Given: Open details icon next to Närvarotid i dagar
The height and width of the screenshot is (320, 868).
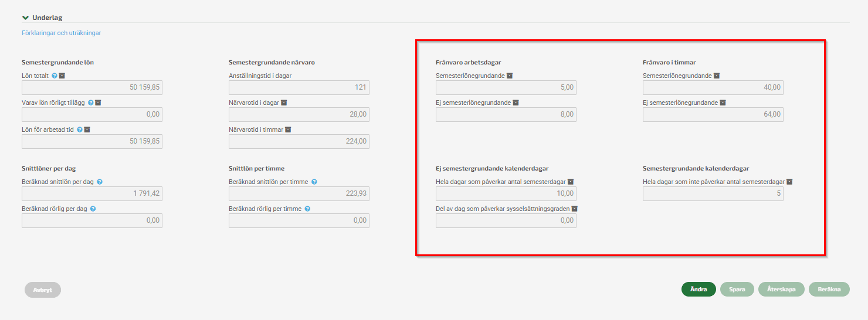Looking at the screenshot, I should coord(284,103).
